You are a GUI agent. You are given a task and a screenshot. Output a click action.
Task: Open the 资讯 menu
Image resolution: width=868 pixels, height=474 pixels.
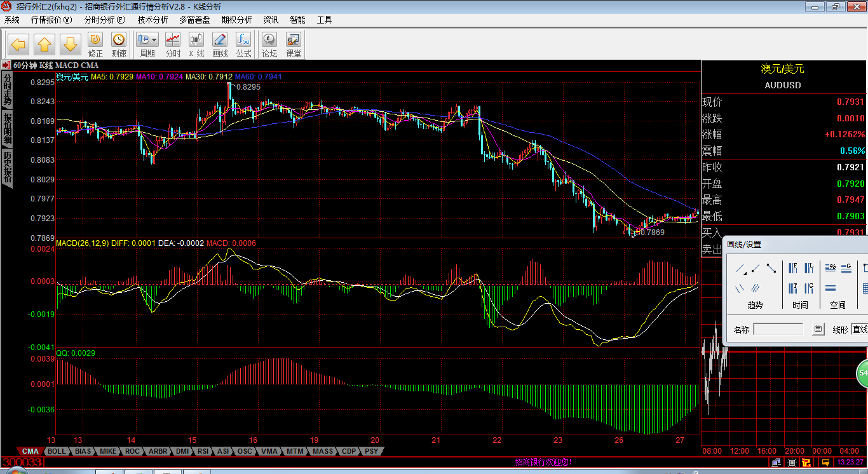point(271,20)
